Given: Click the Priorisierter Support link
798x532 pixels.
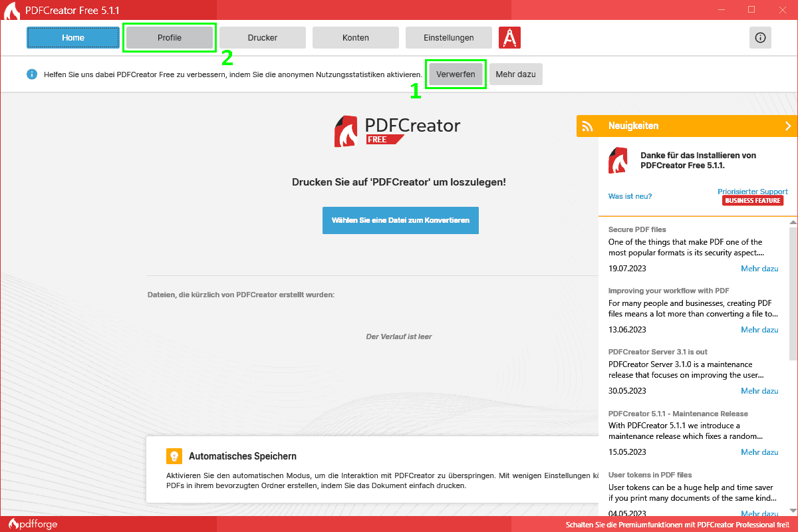Looking at the screenshot, I should 753,192.
